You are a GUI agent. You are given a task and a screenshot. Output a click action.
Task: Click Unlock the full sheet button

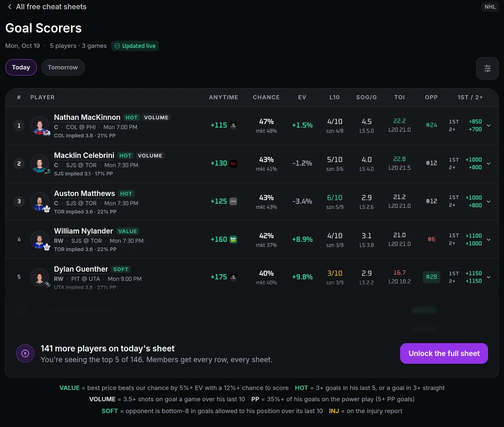coord(444,353)
